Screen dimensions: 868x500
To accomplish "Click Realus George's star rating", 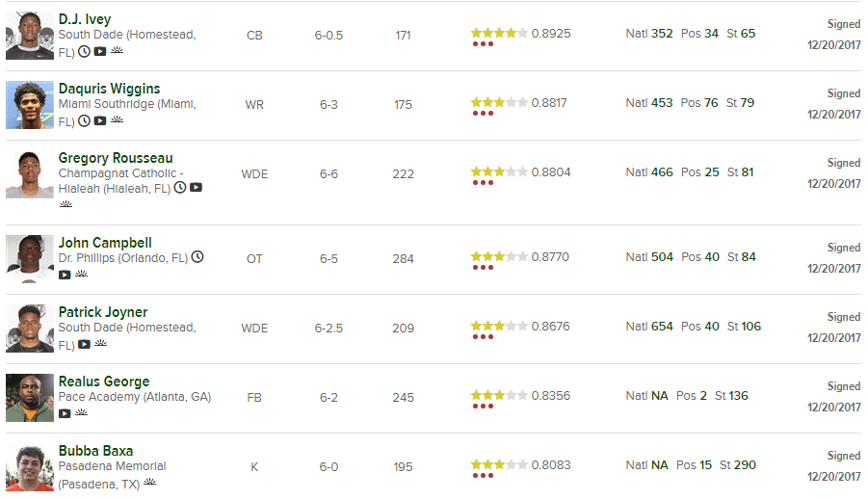I will (498, 395).
